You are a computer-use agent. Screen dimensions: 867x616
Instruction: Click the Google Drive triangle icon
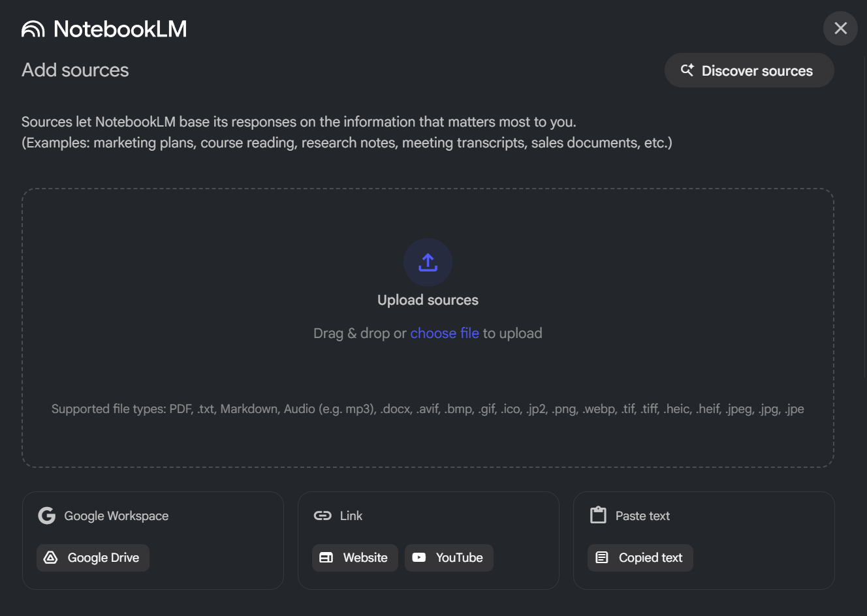pos(51,558)
